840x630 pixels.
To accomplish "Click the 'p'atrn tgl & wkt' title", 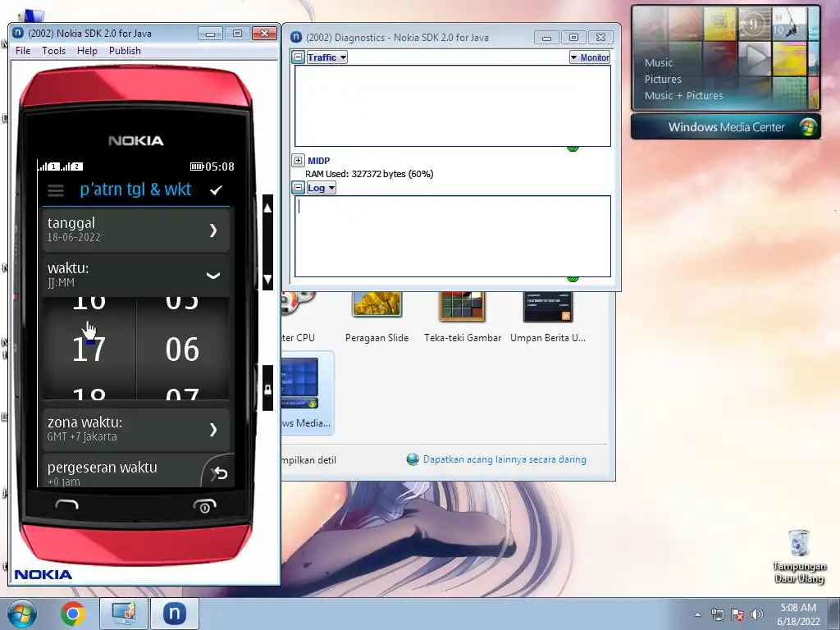I will click(x=135, y=189).
